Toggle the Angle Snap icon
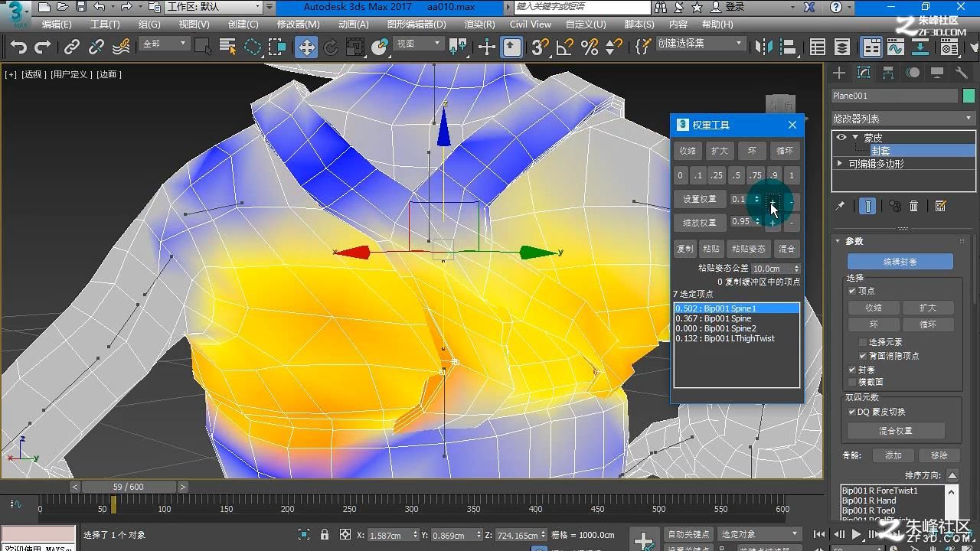Viewport: 980px width, 551px height. (x=565, y=47)
